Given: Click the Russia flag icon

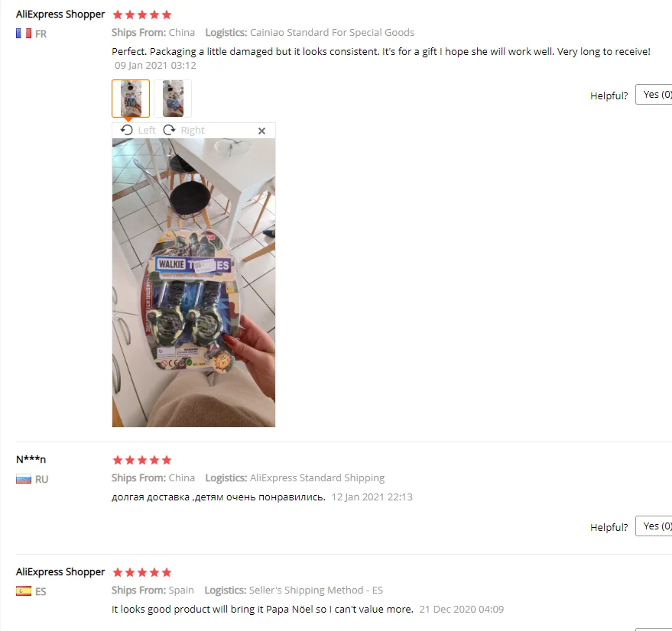Looking at the screenshot, I should [x=24, y=479].
